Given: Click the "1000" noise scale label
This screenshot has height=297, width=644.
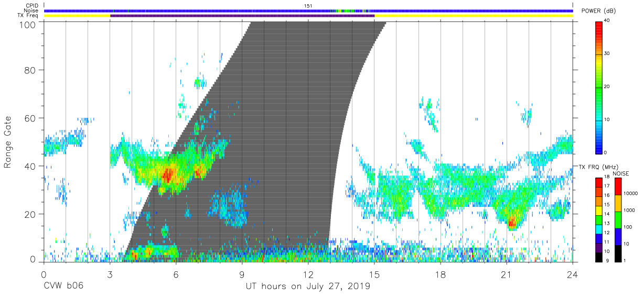Looking at the screenshot, I should pos(629,210).
